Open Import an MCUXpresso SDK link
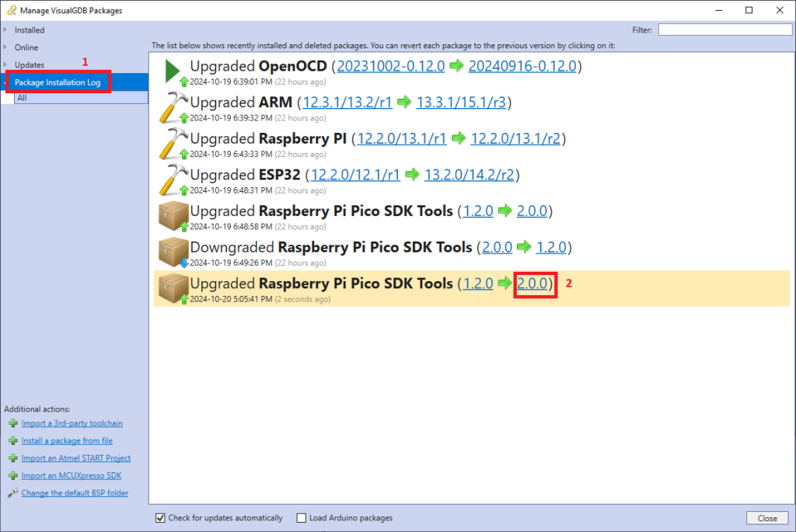The height and width of the screenshot is (532, 796). point(71,476)
